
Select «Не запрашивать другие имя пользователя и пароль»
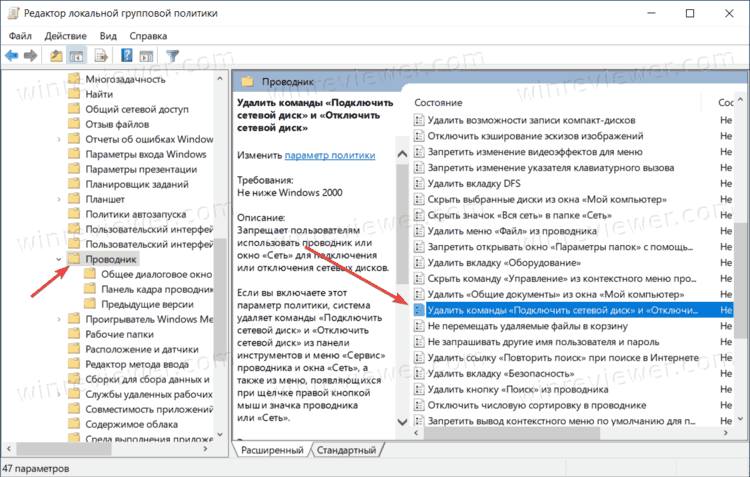[543, 342]
